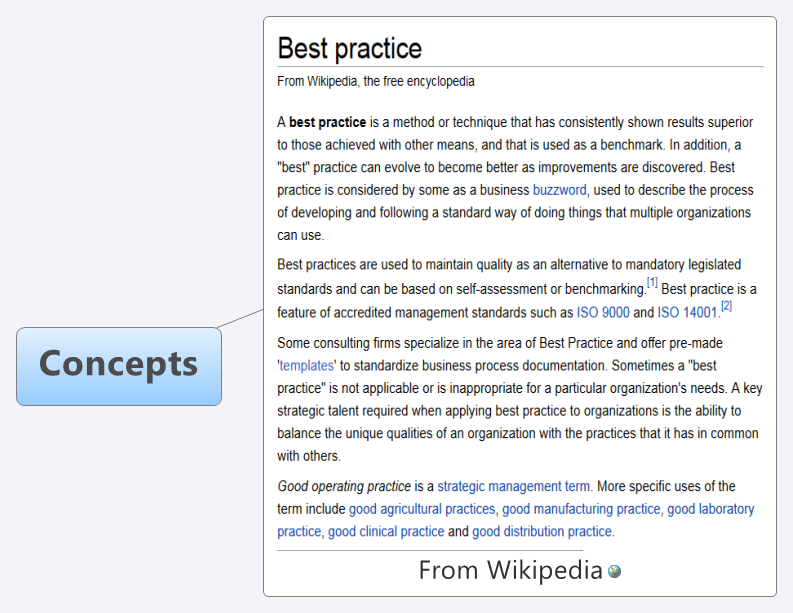
Task: Click the good laboratory link text
Action: (711, 509)
